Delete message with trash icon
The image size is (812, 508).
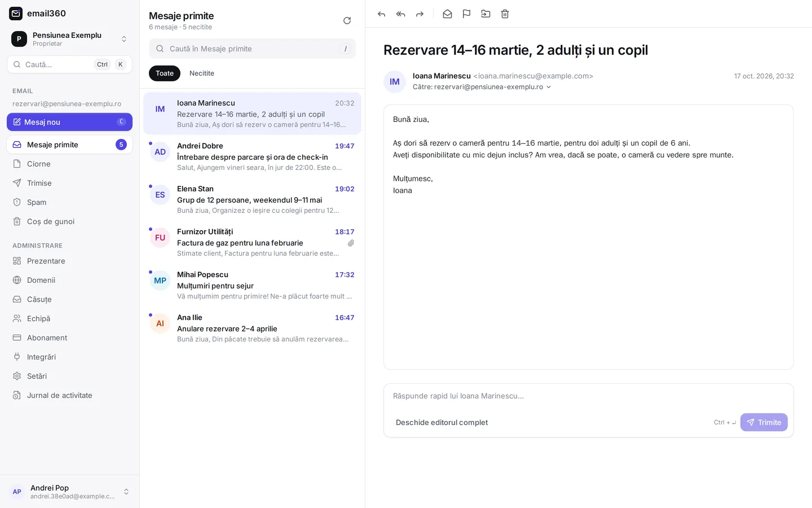505,14
